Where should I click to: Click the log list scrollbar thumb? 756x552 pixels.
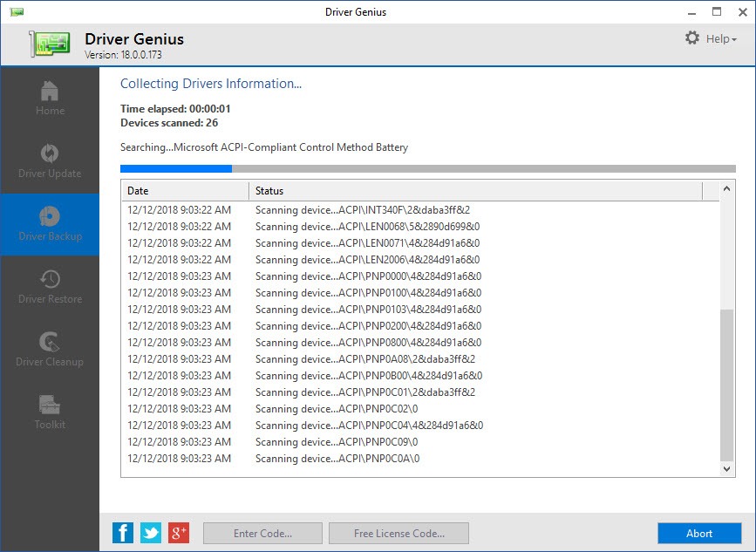[x=726, y=385]
